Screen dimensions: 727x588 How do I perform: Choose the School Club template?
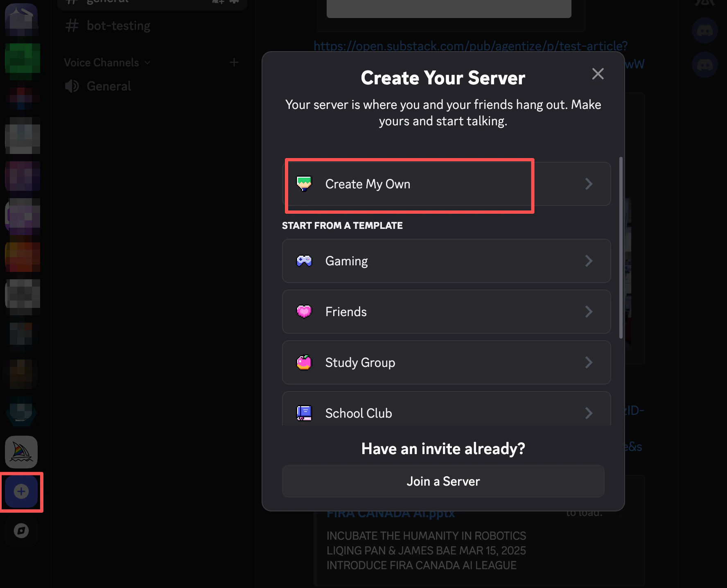tap(446, 409)
